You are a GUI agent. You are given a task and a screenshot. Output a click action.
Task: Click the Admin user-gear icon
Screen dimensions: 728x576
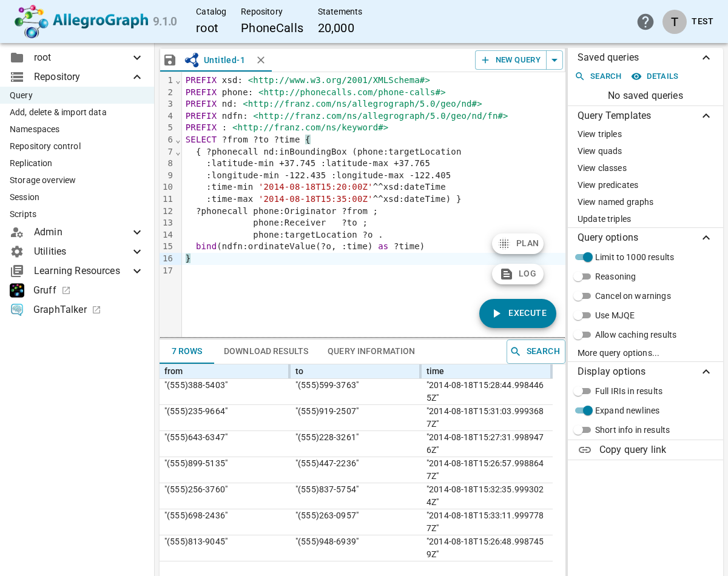click(x=17, y=232)
